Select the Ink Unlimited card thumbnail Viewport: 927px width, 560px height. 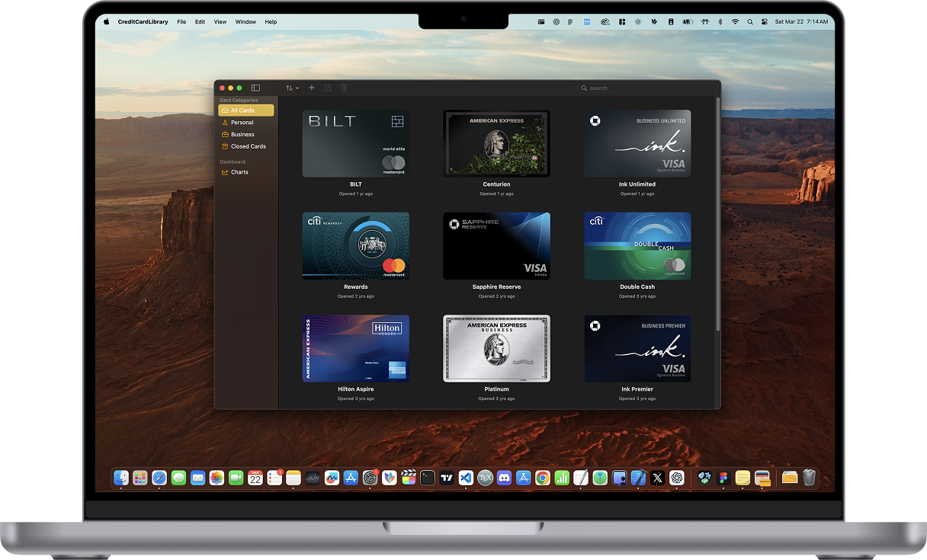pos(637,143)
